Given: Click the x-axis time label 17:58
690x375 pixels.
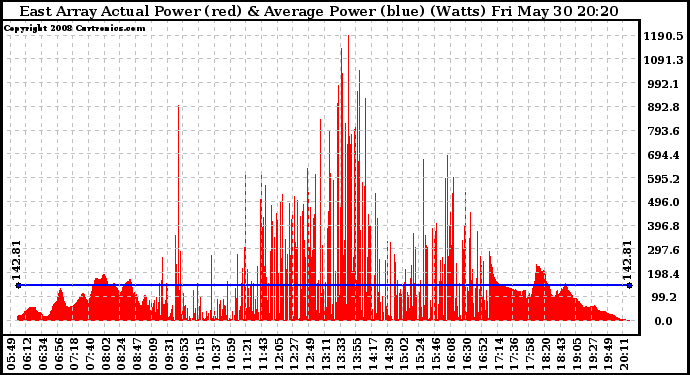Looking at the screenshot, I should [x=530, y=354].
